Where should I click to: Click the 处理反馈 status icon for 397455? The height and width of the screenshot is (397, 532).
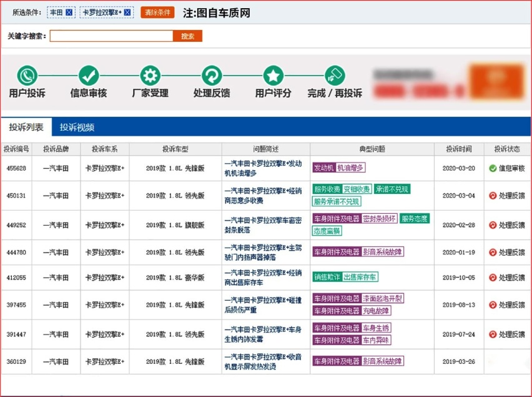pyautogui.click(x=493, y=305)
